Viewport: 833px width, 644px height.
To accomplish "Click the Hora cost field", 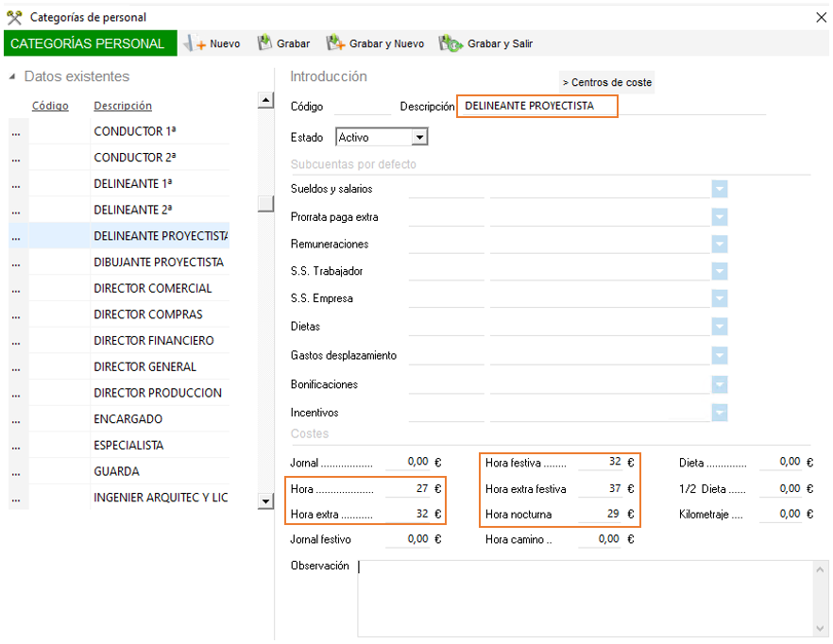I will pos(407,488).
